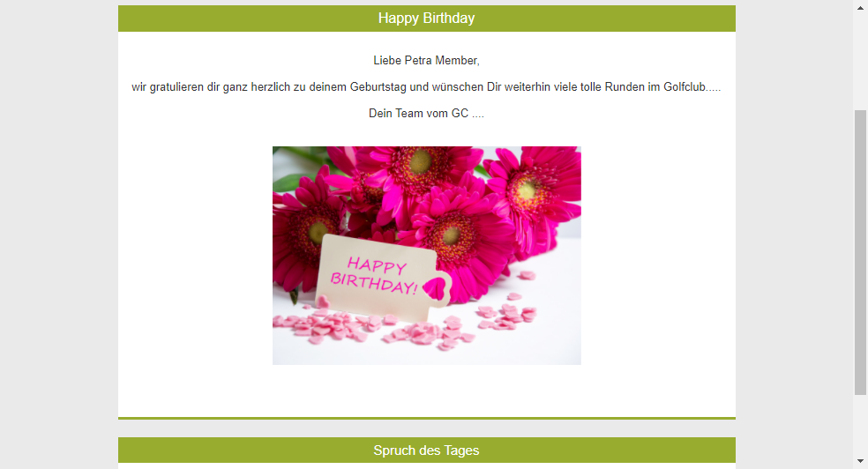Click the green divider line below the image

(426, 418)
